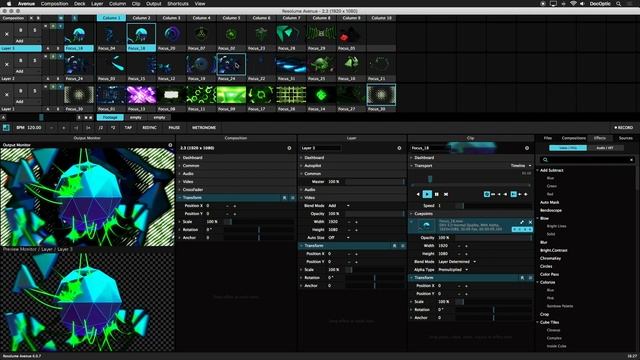640x360 pixels.
Task: Adjust the Composition Scale slider
Action: coord(258,222)
